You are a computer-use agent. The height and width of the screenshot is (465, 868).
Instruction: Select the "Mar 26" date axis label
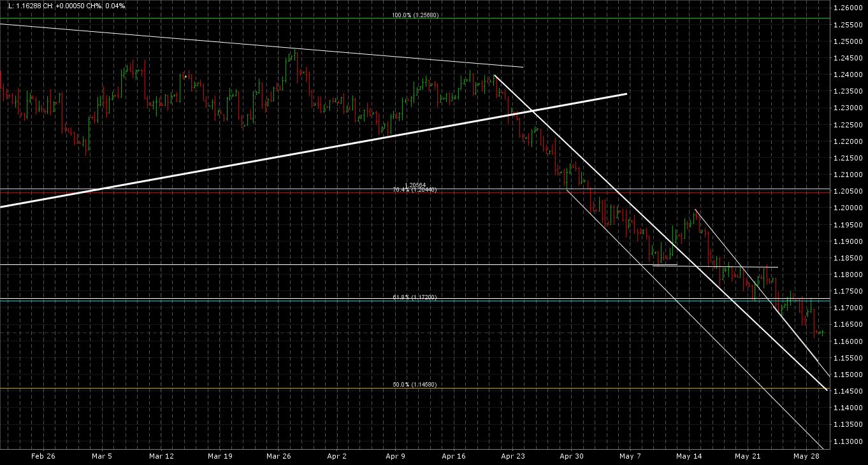(278, 456)
